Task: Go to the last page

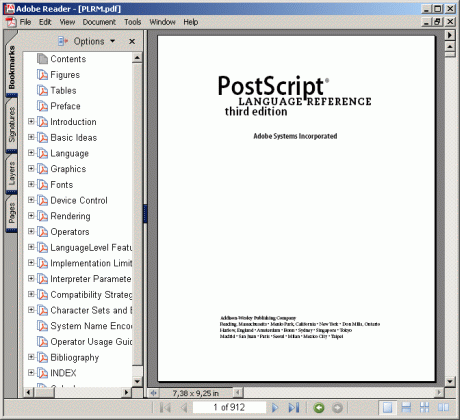Action: [x=294, y=407]
